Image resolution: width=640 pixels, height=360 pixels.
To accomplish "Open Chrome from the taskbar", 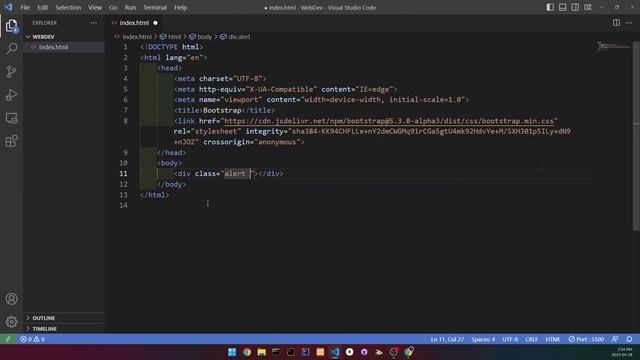I will coord(247,352).
